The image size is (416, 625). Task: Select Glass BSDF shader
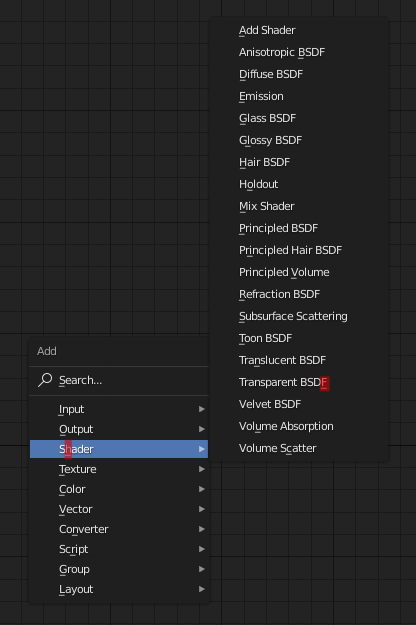[299, 118]
